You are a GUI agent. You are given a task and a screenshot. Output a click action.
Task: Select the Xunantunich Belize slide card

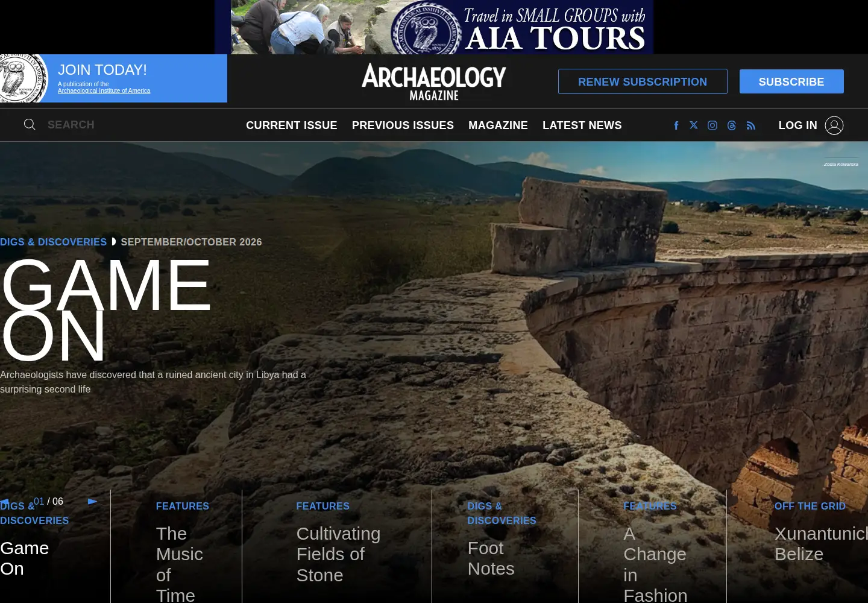click(821, 544)
